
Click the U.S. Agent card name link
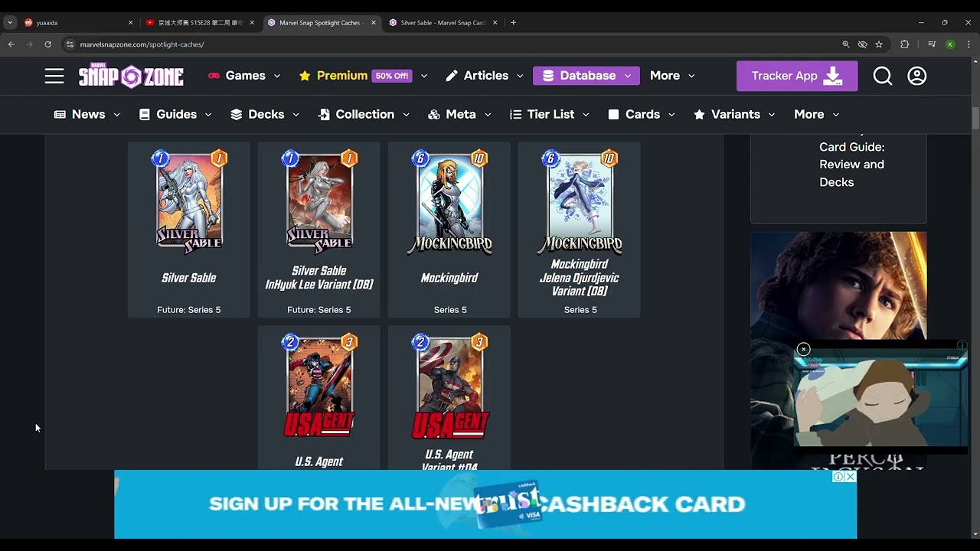[319, 461]
